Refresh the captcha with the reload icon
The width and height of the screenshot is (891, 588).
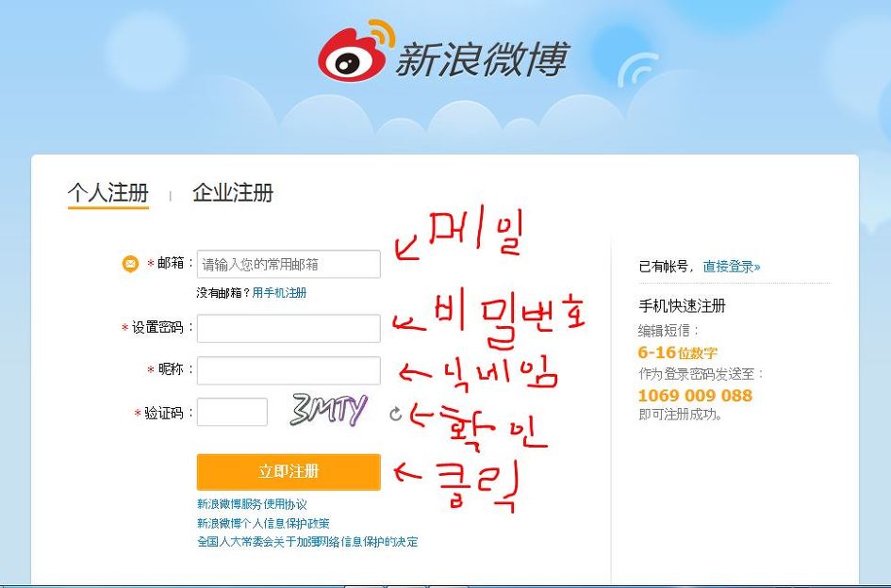tap(395, 414)
